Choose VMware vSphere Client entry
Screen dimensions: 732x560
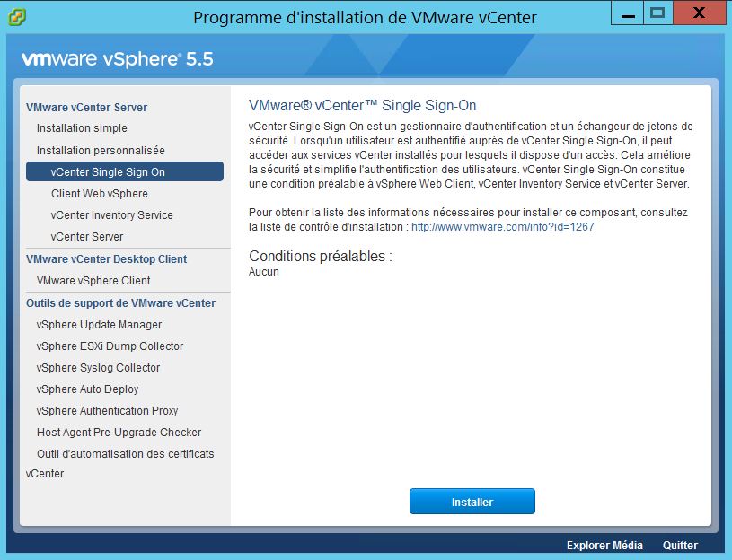(93, 281)
